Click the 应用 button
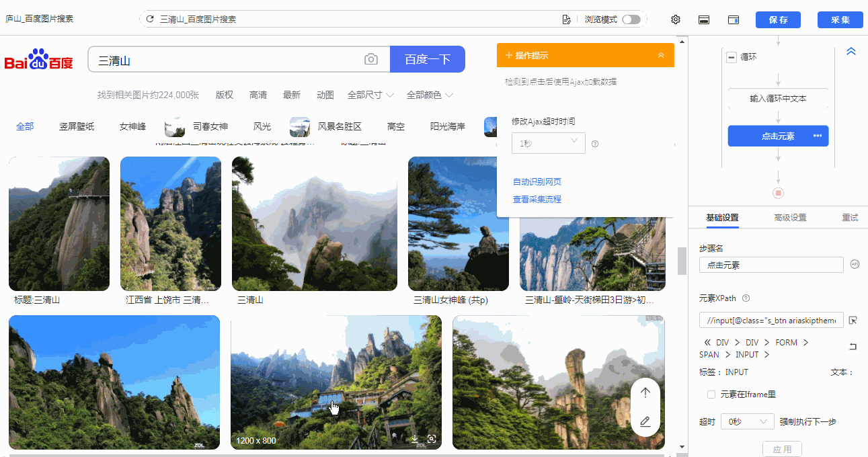Viewport: 868px width, 457px height. [782, 449]
